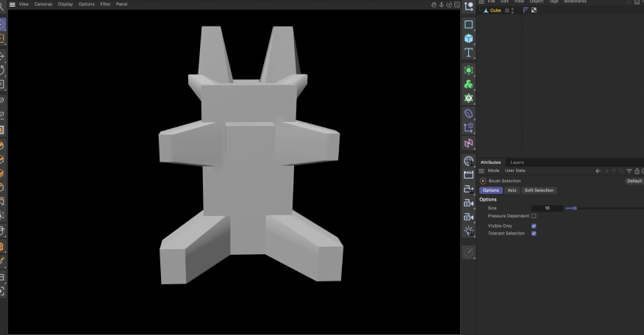Uncheck Visible Only option

click(x=534, y=226)
